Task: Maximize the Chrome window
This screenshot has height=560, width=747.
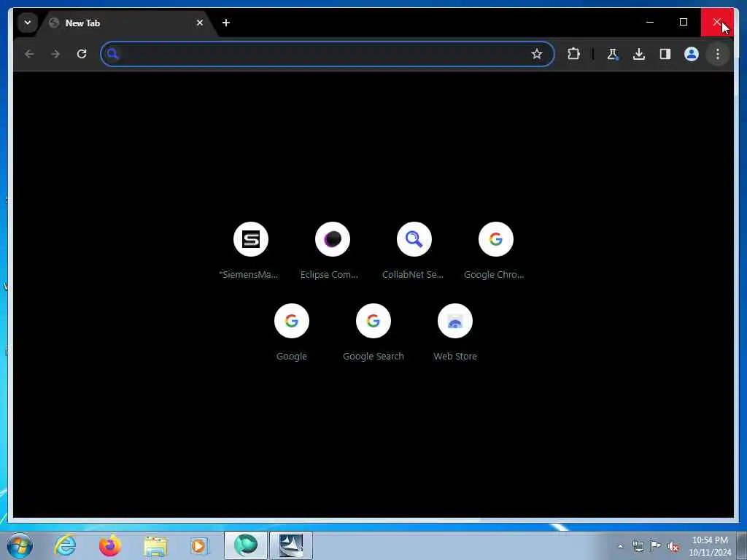Action: [x=683, y=22]
